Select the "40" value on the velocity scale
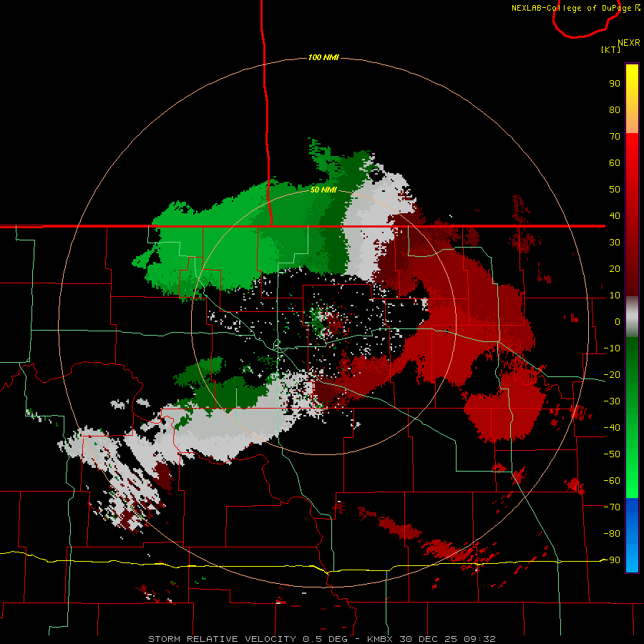This screenshot has width=644, height=644. click(x=615, y=216)
